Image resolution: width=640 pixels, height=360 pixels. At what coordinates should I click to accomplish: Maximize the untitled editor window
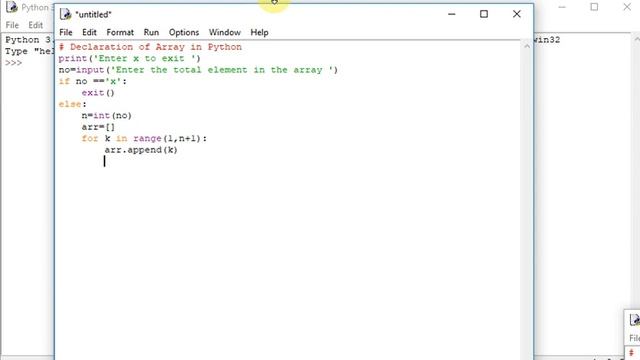[x=484, y=14]
